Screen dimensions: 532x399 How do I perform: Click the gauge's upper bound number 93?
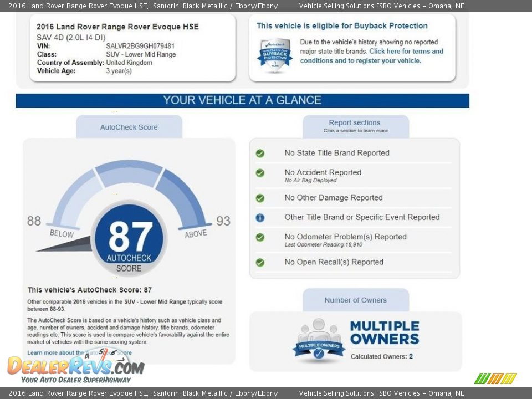click(x=223, y=221)
